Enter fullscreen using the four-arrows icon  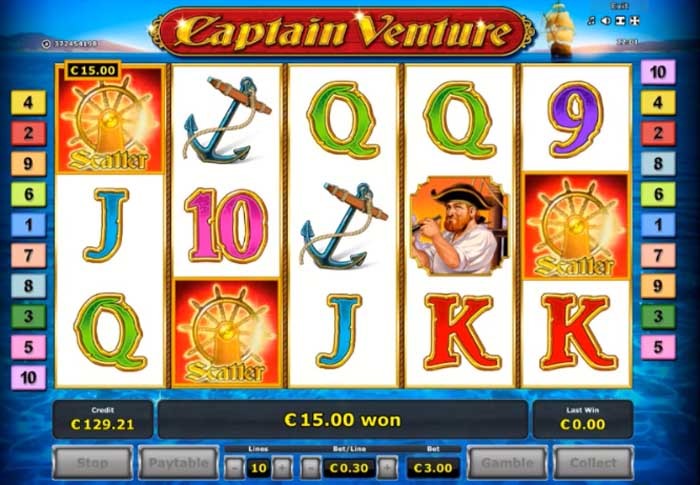tap(634, 21)
